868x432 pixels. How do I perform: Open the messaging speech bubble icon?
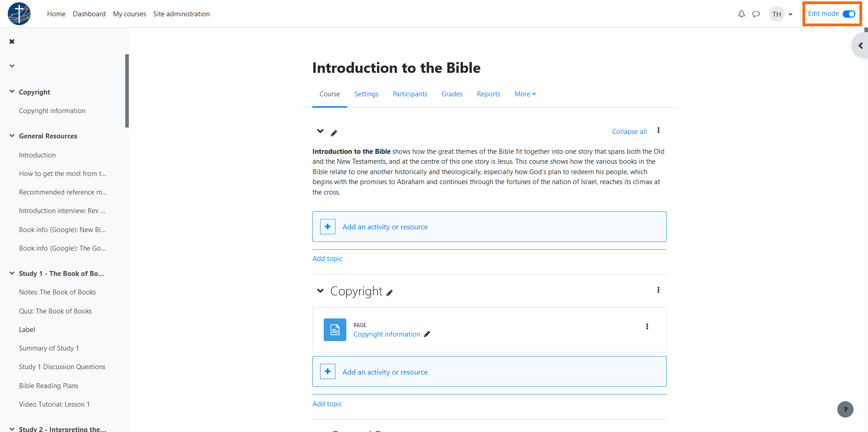click(756, 14)
